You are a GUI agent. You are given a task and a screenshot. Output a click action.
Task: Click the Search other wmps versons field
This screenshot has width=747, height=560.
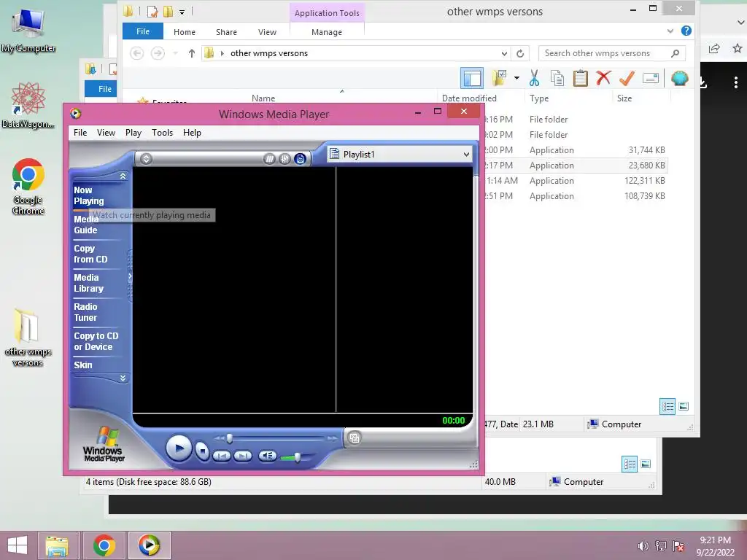pos(612,53)
